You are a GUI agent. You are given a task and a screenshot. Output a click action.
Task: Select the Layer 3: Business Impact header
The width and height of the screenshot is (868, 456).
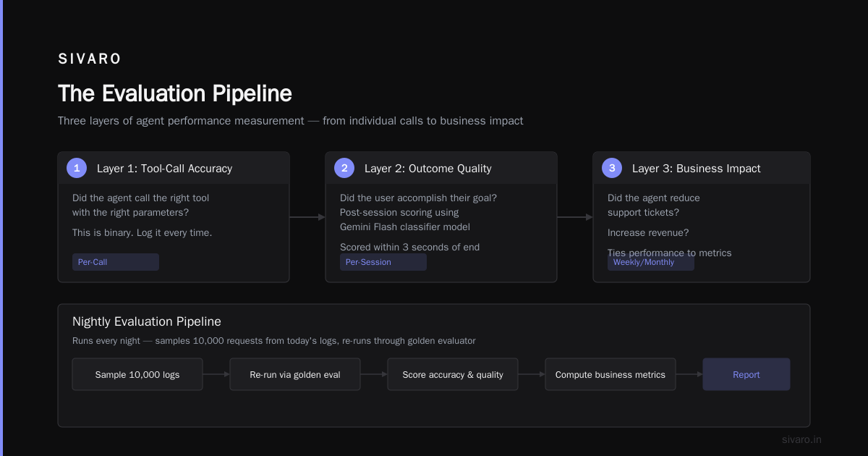point(702,168)
